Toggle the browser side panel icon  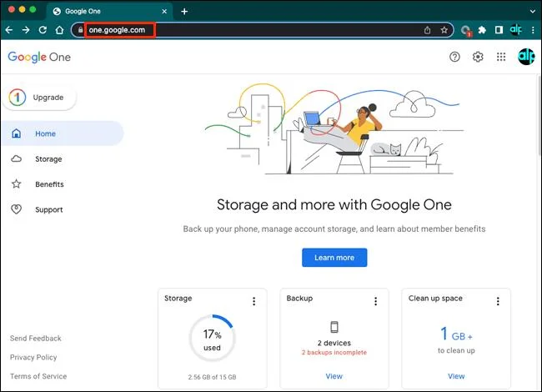[x=499, y=30]
